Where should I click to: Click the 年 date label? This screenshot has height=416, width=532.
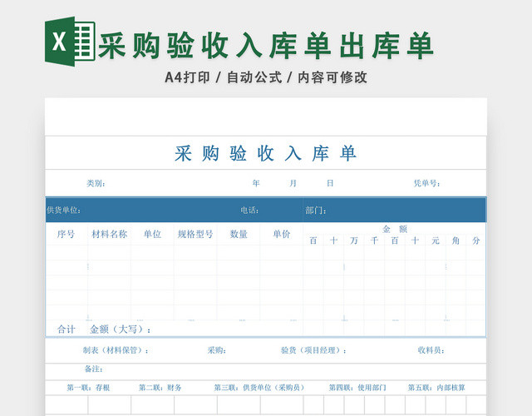pyautogui.click(x=256, y=183)
